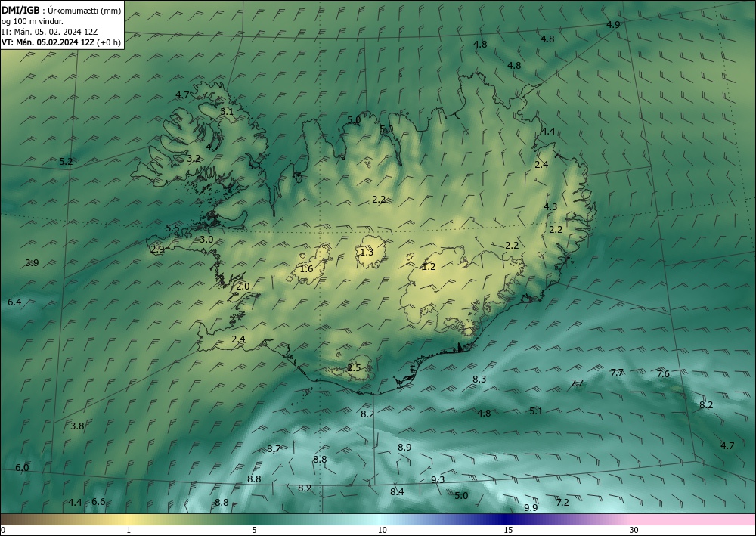
Task: Click the color scale tick label 1
Action: (x=129, y=531)
